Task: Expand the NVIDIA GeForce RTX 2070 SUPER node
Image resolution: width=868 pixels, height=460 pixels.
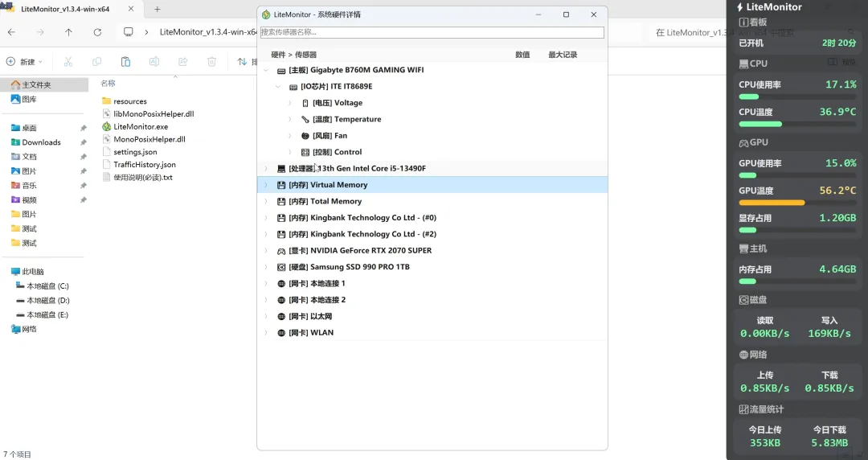Action: [266, 250]
